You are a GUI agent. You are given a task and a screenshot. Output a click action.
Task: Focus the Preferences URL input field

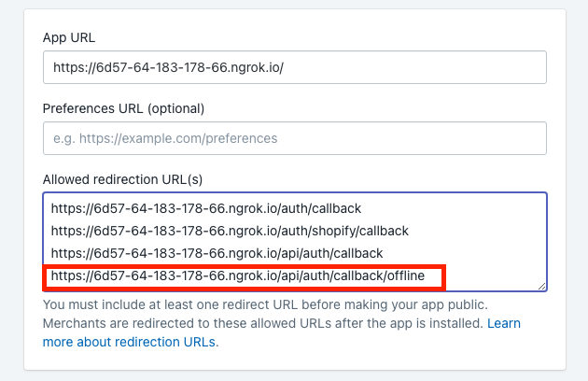click(294, 138)
